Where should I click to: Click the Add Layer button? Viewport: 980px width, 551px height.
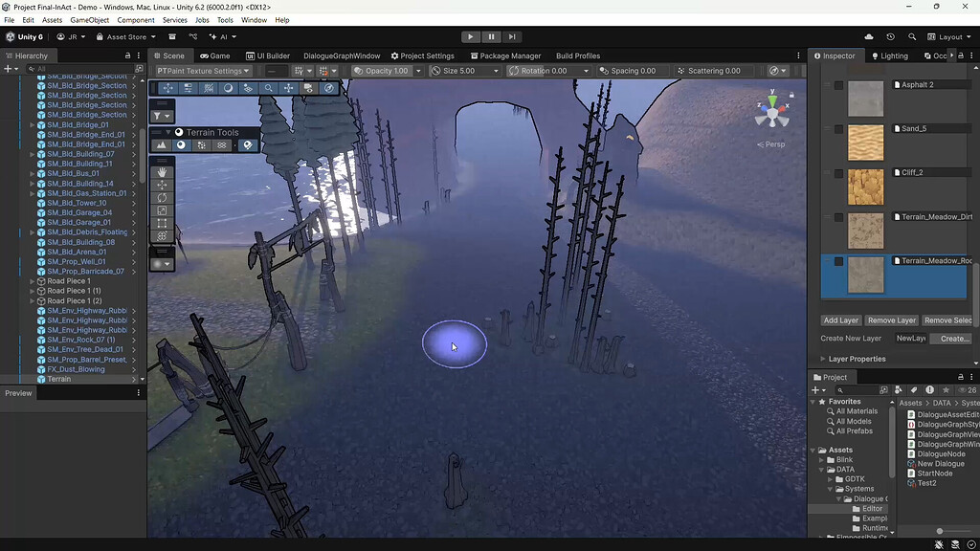[840, 320]
